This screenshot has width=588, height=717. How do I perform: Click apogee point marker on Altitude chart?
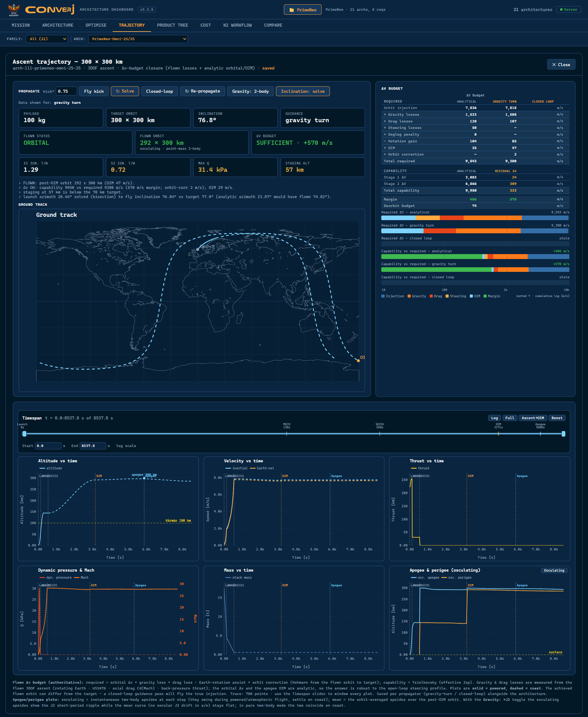[x=144, y=478]
